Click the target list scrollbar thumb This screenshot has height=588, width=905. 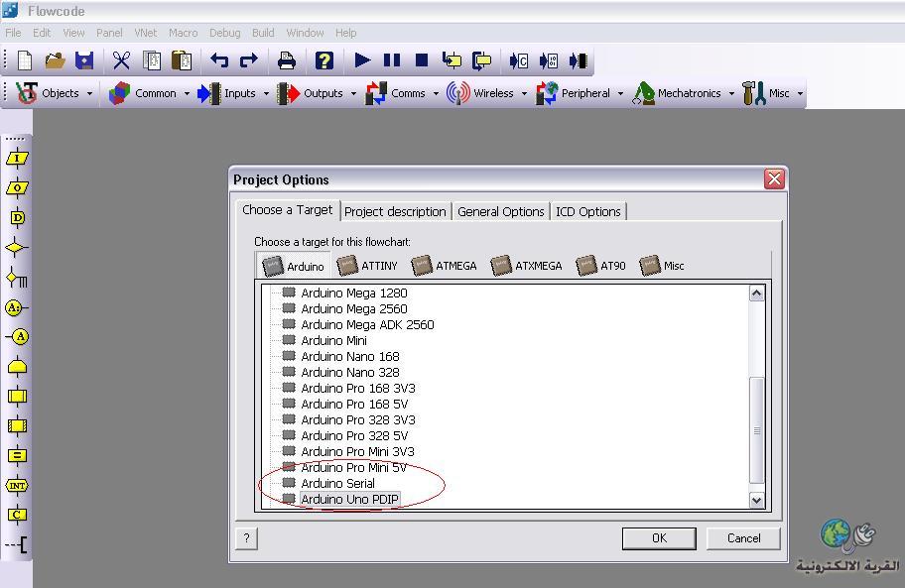(x=757, y=430)
